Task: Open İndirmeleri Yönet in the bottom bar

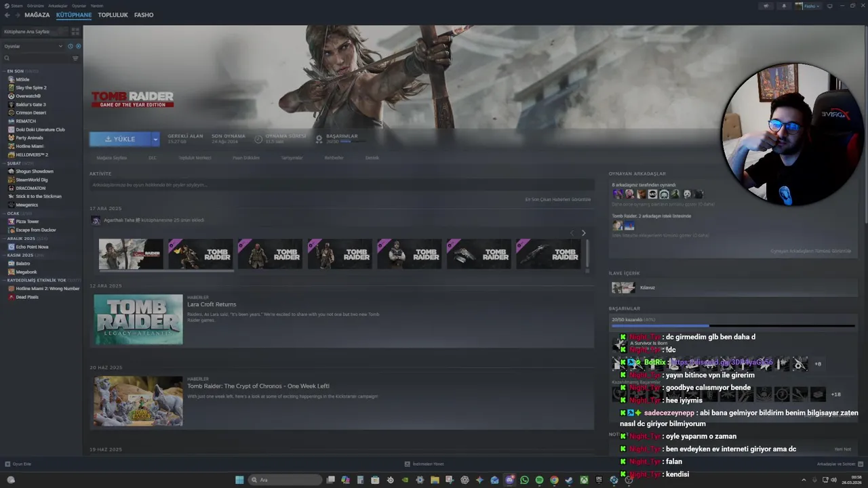Action: point(424,464)
